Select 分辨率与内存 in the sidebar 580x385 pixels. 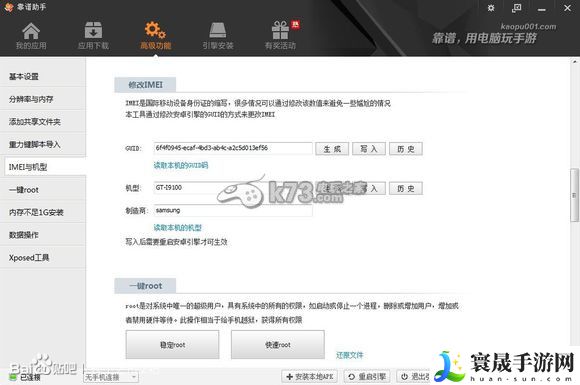point(43,99)
